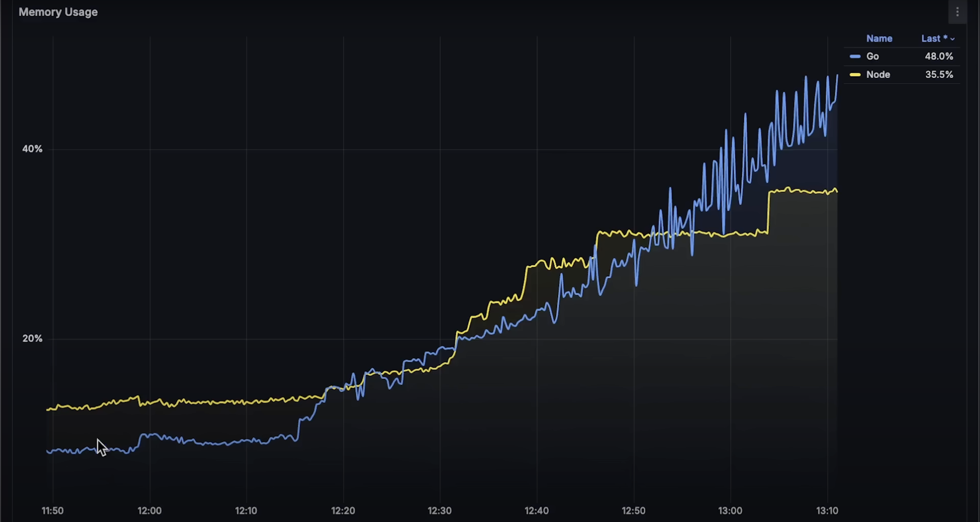Click the 12:50 time axis label
Image resolution: width=980 pixels, height=522 pixels.
(x=633, y=510)
